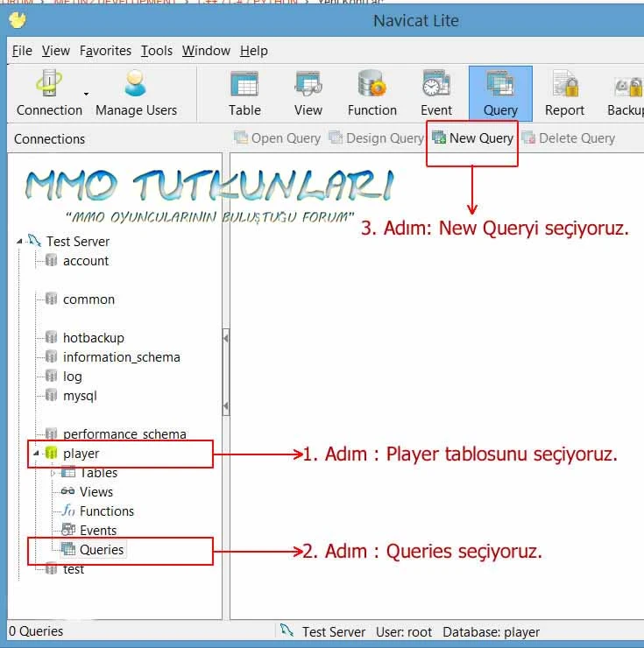The image size is (644, 648).
Task: Click New Query button
Action: click(x=472, y=138)
